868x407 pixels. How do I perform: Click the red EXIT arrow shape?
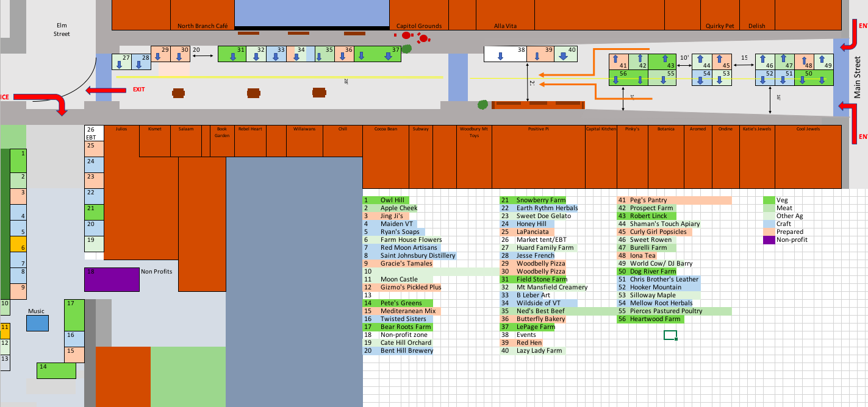pos(107,91)
